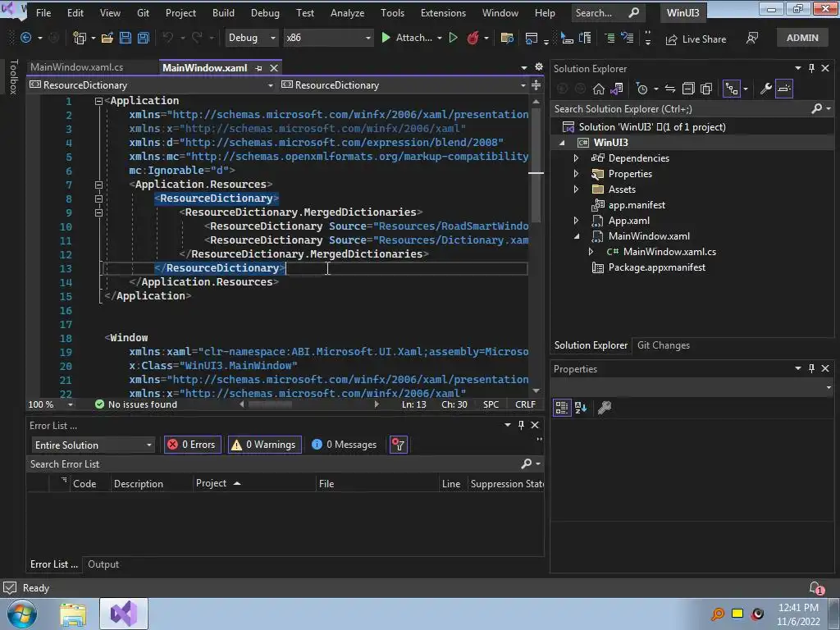The height and width of the screenshot is (630, 840).
Task: Click the SPC indicator in the editor status bar
Action: point(491,404)
